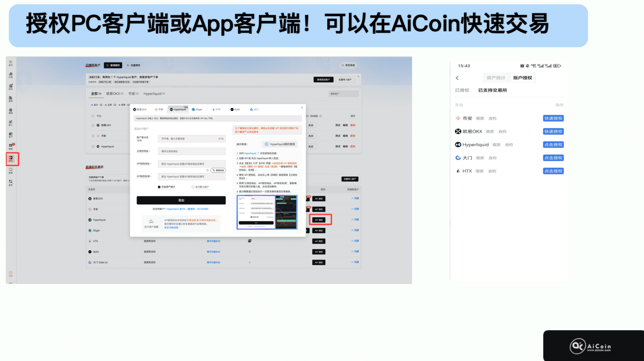Viewport: 644px width, 361px height.
Task: Open the 策略 robot icon in sidebar
Action: 11,111
